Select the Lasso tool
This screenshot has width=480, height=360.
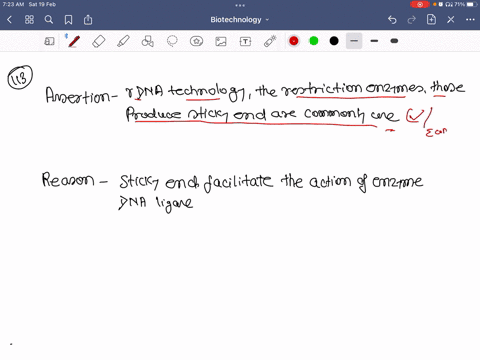172,41
